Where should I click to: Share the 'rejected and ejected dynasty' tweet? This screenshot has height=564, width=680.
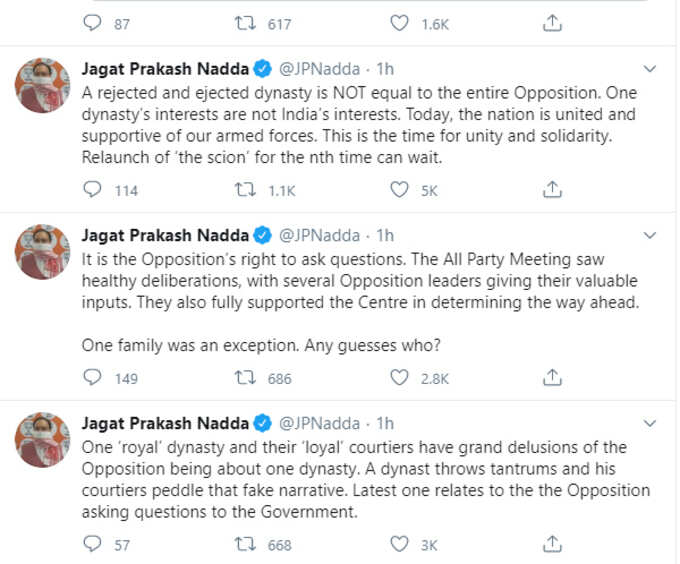(552, 189)
